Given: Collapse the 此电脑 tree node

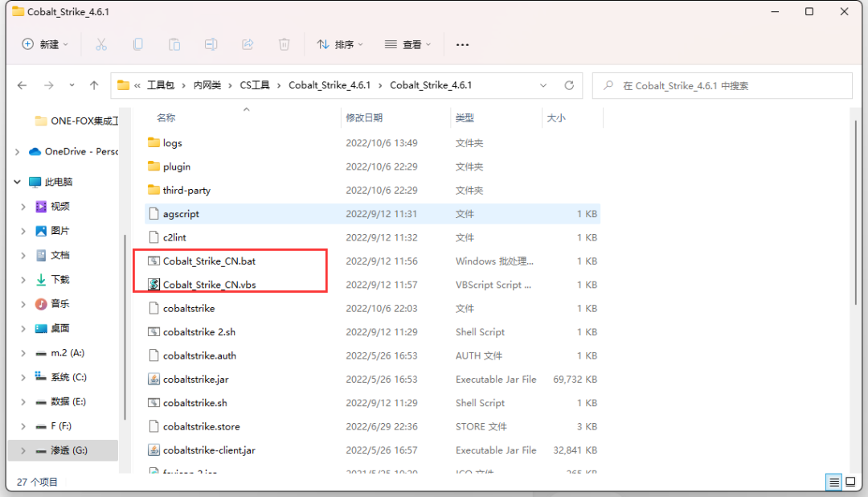Looking at the screenshot, I should pos(17,182).
